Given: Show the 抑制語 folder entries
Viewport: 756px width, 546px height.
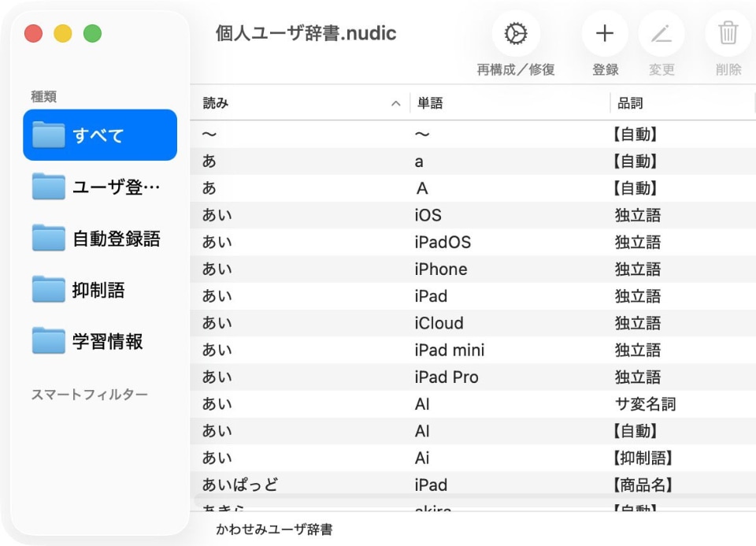Looking at the screenshot, I should click(x=100, y=290).
